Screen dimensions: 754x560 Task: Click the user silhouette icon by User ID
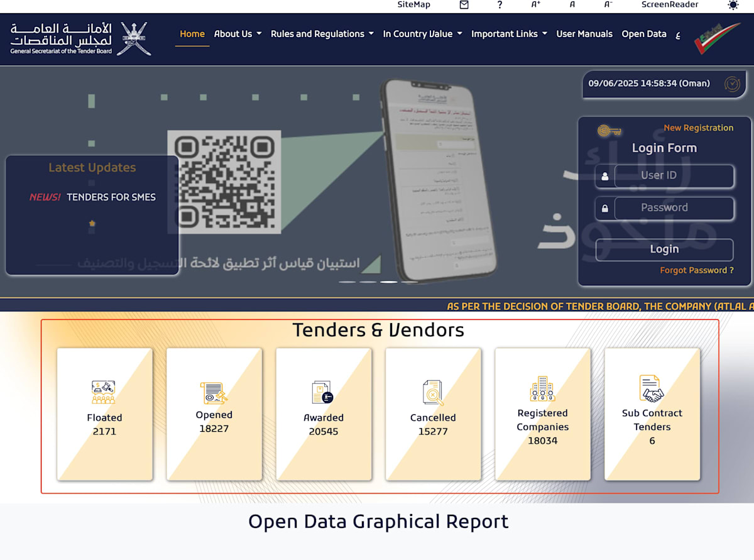pyautogui.click(x=605, y=177)
